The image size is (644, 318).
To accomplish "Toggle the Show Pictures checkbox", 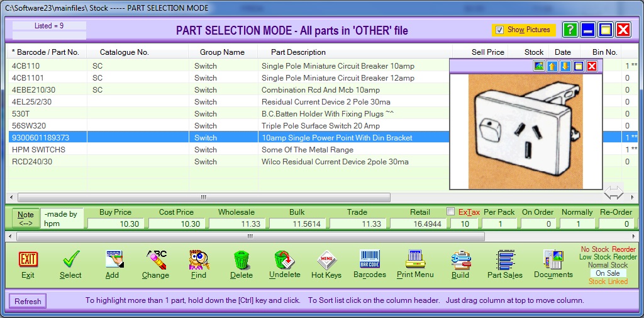I will click(499, 30).
